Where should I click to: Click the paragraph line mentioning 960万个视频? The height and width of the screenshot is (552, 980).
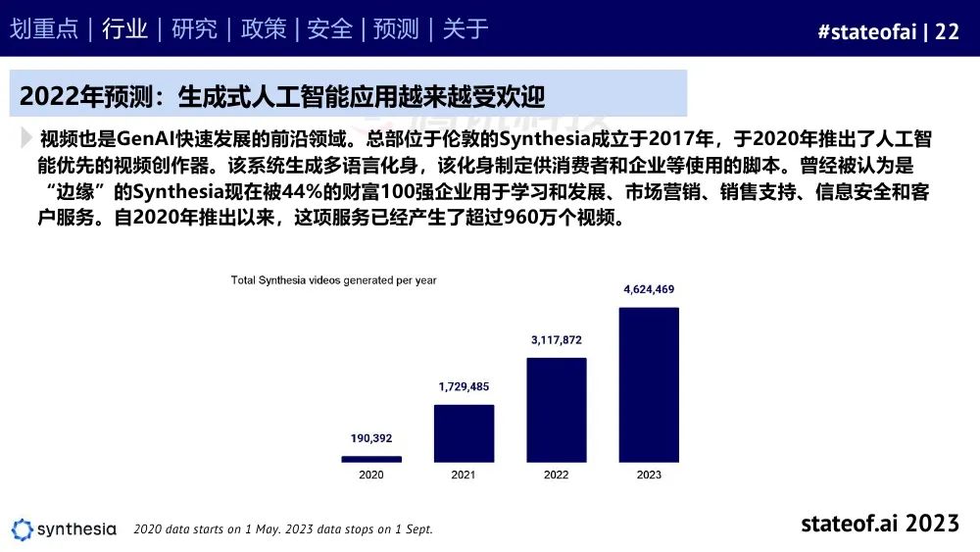point(331,218)
